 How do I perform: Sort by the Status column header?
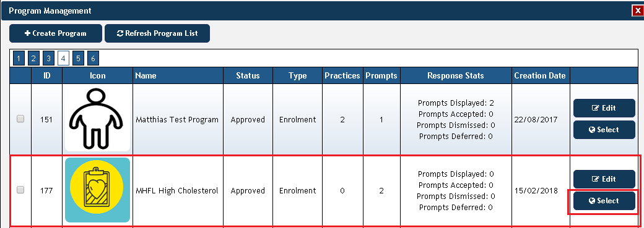(x=248, y=75)
